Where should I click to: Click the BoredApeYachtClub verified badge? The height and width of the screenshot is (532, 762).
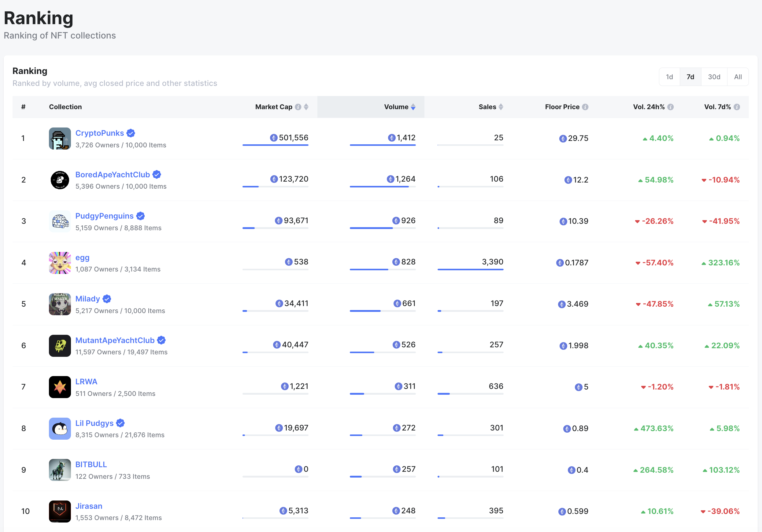tap(157, 175)
